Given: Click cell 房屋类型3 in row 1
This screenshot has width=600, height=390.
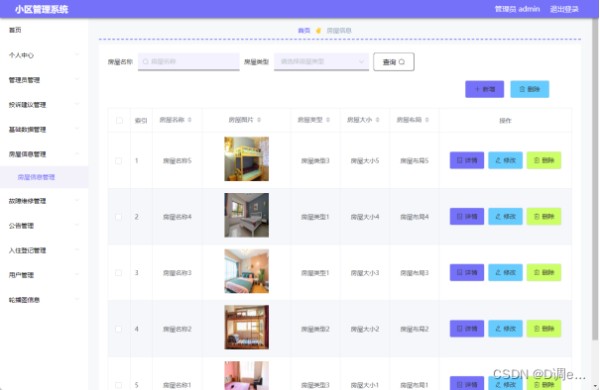Looking at the screenshot, I should pos(315,161).
